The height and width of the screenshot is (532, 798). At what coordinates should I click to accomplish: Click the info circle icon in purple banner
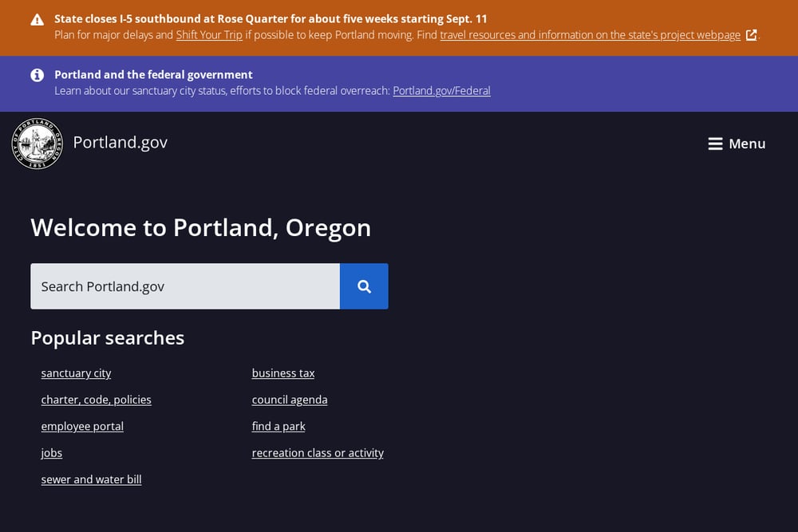pos(38,75)
